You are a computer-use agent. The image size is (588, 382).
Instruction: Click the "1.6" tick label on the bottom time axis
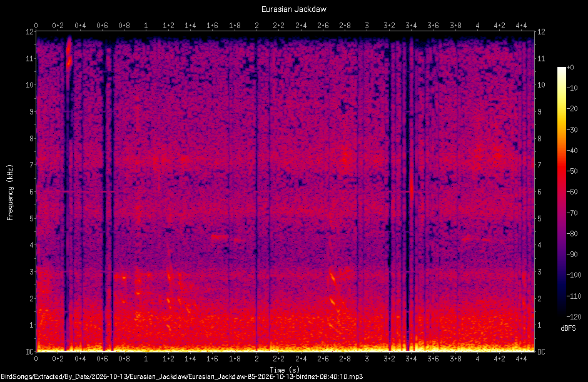tap(212, 359)
